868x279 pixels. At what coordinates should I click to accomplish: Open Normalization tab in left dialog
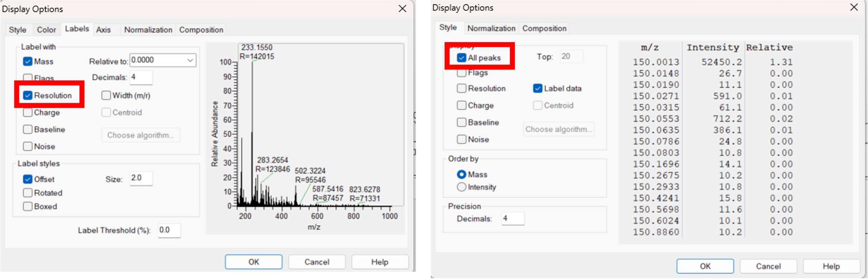coord(148,30)
